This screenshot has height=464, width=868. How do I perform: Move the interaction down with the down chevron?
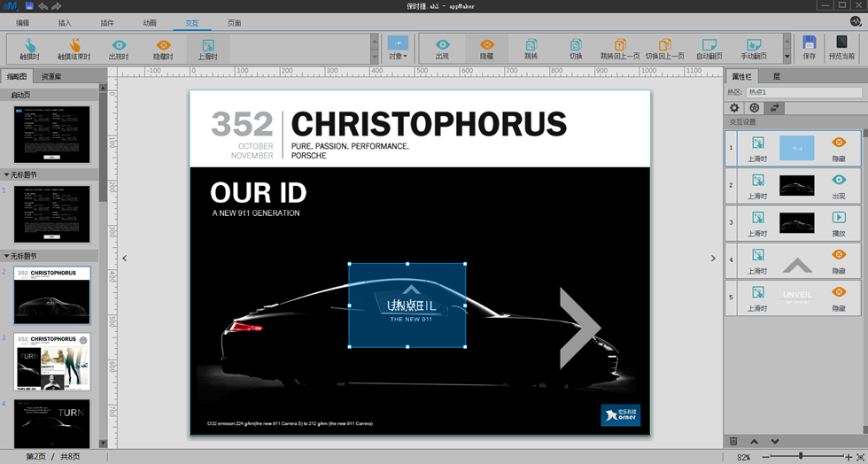coord(774,441)
